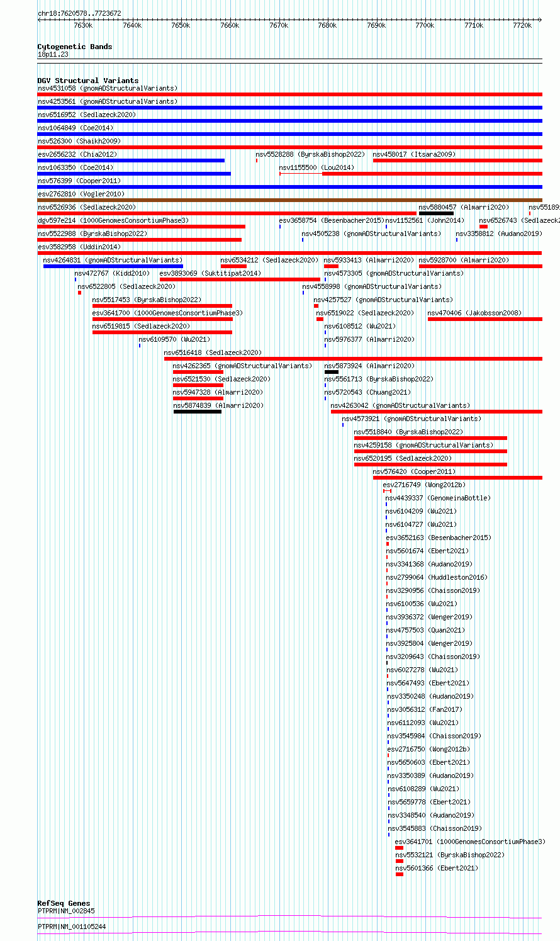Click the nsv1064849 (Coe2014) label
The width and height of the screenshot is (560, 941).
76,128
